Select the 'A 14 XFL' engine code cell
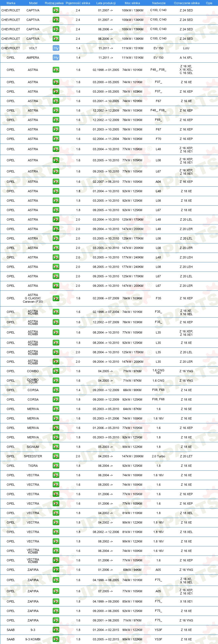The image size is (218, 644). click(x=186, y=58)
